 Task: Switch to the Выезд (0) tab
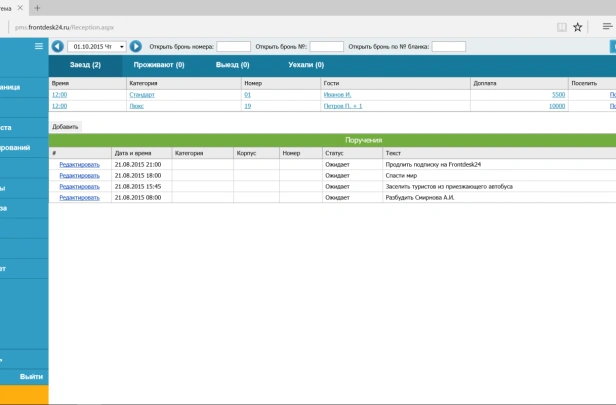[x=233, y=65]
